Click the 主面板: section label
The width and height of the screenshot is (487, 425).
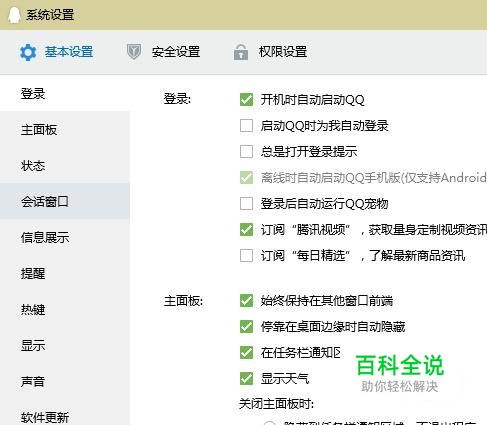tap(183, 301)
